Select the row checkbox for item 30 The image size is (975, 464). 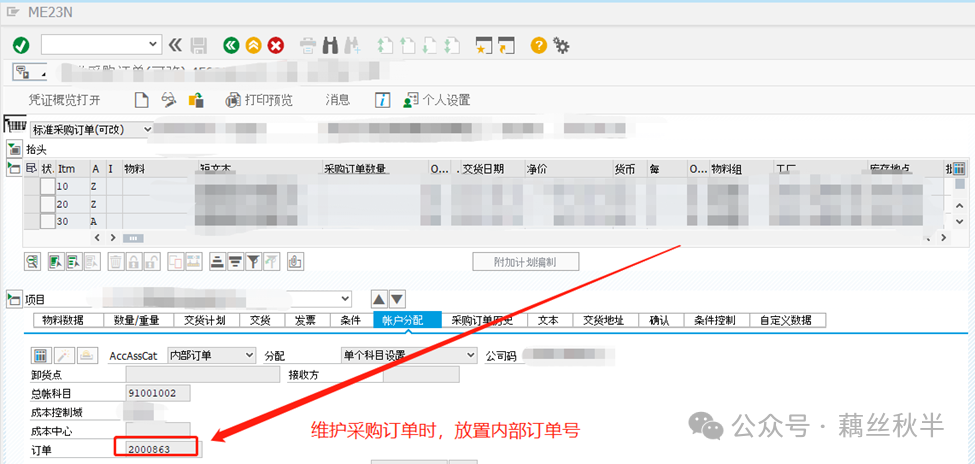pyautogui.click(x=48, y=221)
